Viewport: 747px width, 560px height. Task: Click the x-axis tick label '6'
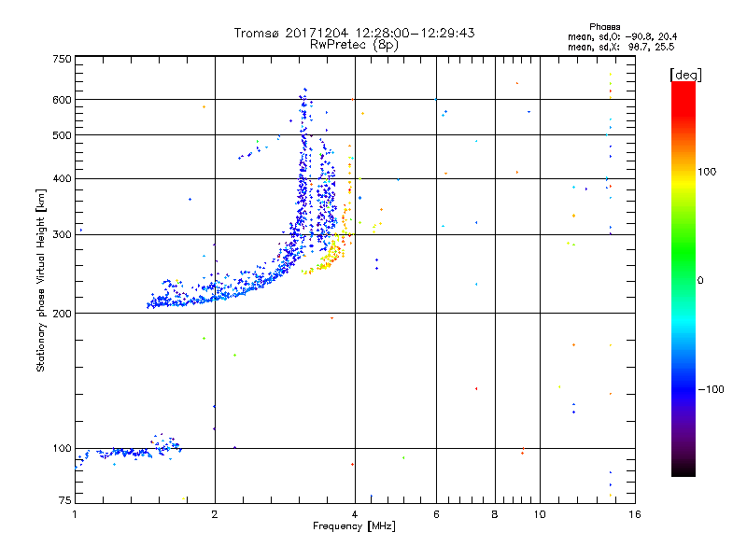pos(436,514)
